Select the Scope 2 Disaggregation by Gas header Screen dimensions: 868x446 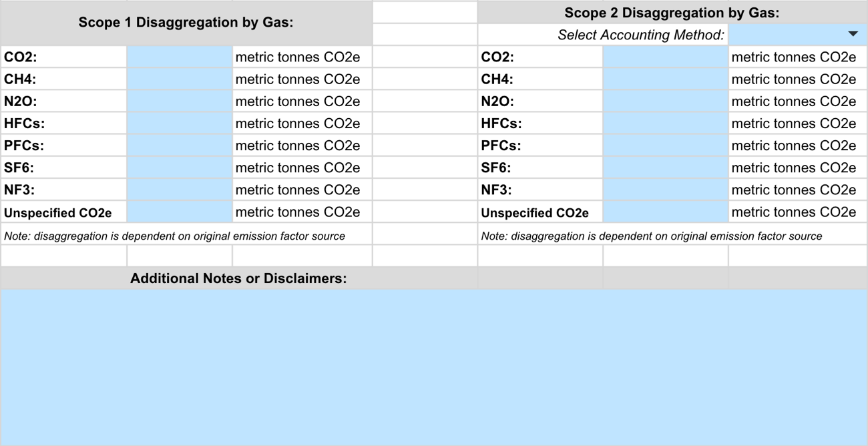[672, 12]
